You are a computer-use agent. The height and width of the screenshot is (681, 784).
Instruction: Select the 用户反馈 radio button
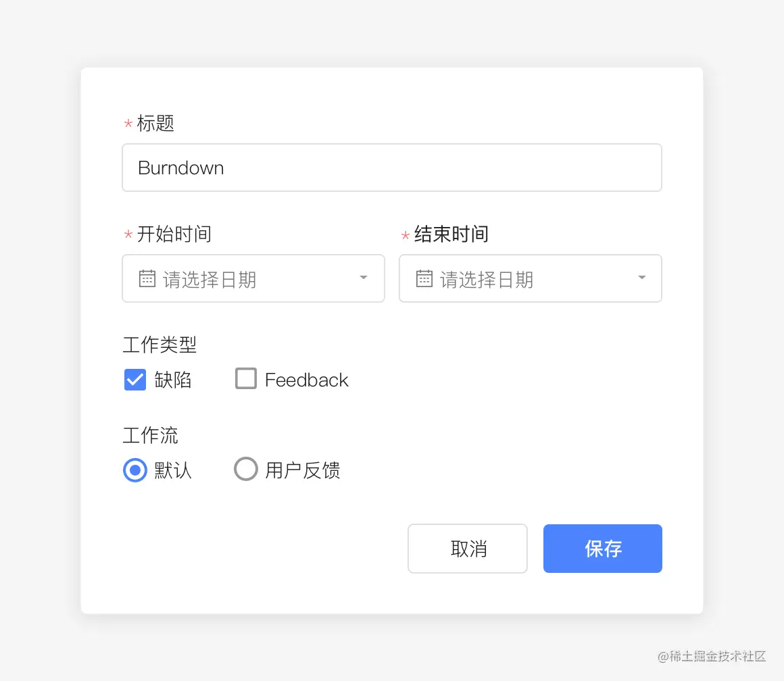(246, 468)
